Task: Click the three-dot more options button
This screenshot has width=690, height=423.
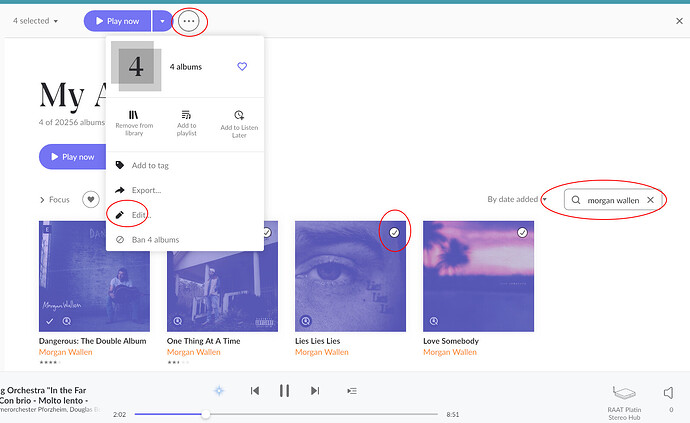Action: 189,21
